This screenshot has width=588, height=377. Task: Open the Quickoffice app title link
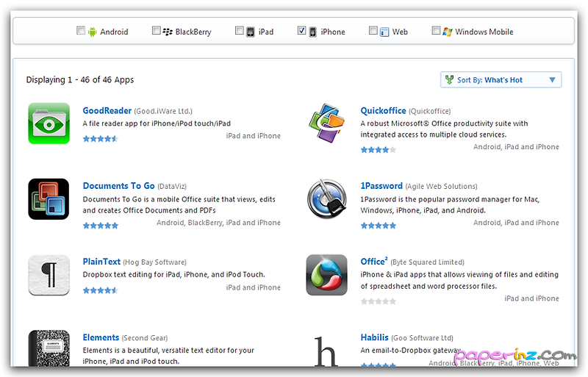(x=383, y=111)
